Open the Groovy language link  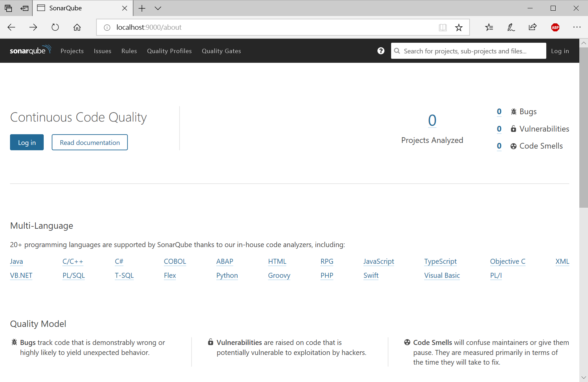coord(279,275)
